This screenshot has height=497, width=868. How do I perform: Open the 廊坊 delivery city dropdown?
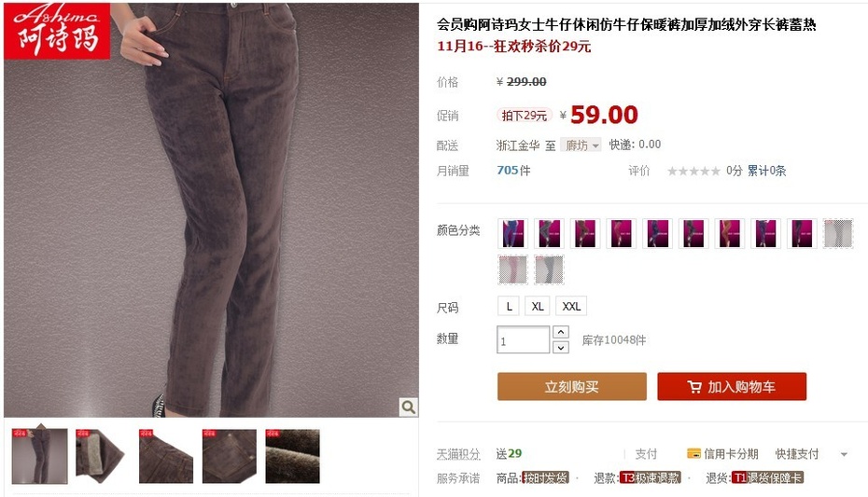581,145
